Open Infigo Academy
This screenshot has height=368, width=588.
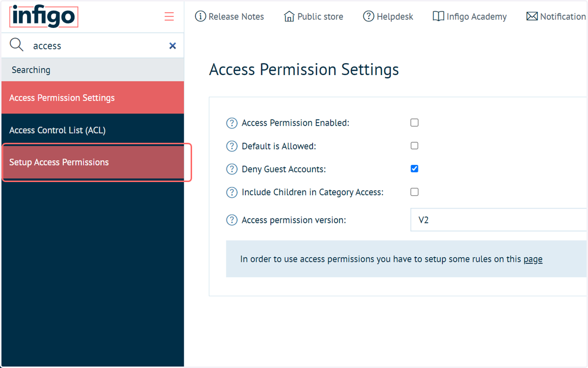pos(469,17)
